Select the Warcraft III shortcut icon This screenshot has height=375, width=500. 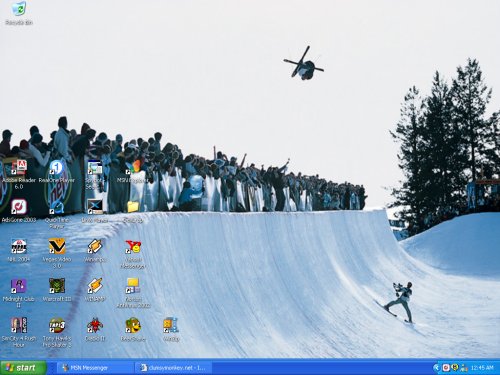click(57, 286)
